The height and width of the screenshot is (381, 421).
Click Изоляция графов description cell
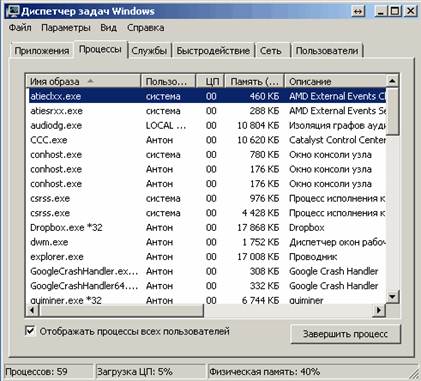(337, 125)
